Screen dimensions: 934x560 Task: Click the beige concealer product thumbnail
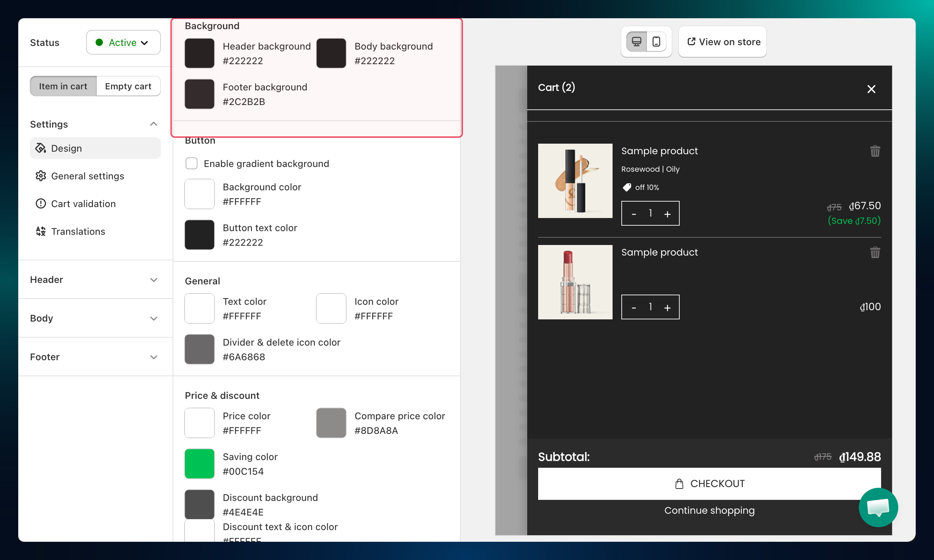pyautogui.click(x=575, y=181)
